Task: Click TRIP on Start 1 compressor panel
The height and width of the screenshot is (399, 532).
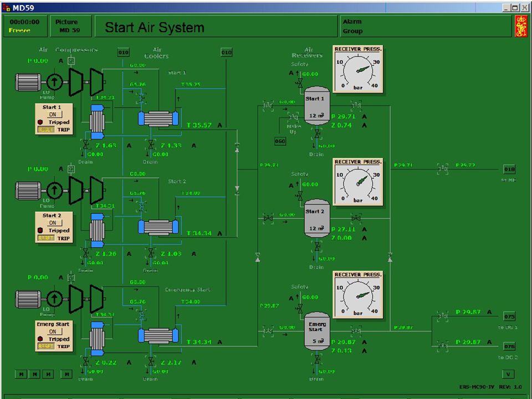Action: click(x=63, y=130)
